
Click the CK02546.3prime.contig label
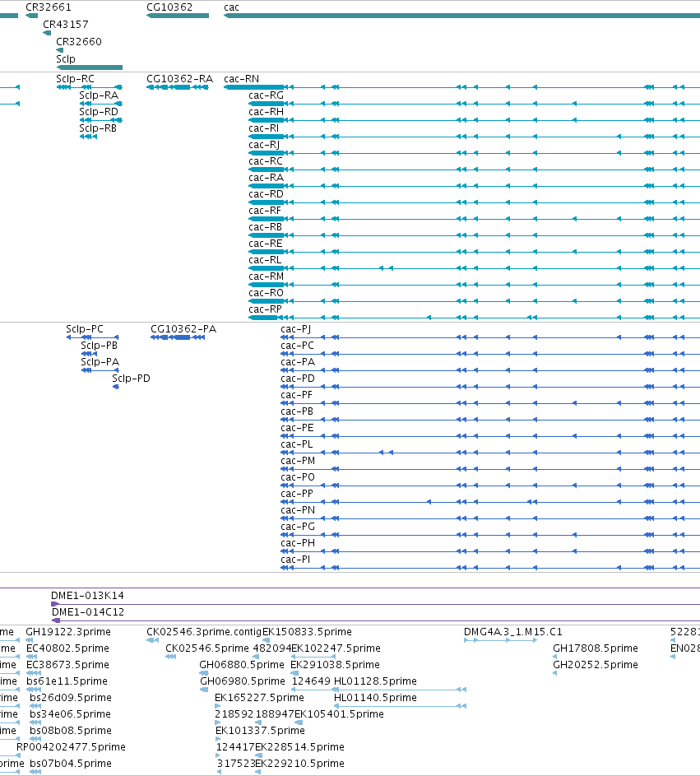pyautogui.click(x=204, y=631)
